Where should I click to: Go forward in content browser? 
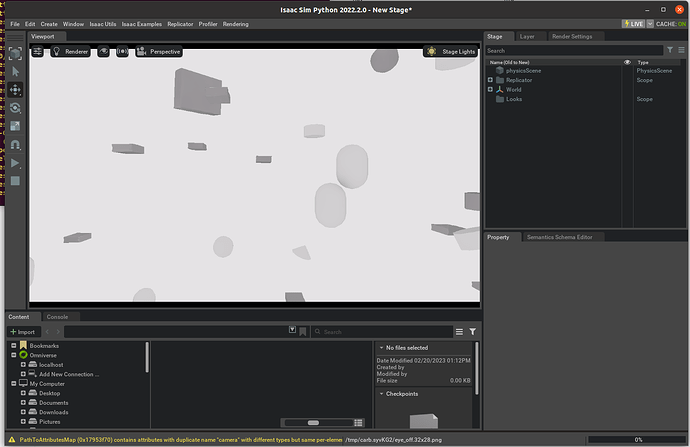[58, 332]
